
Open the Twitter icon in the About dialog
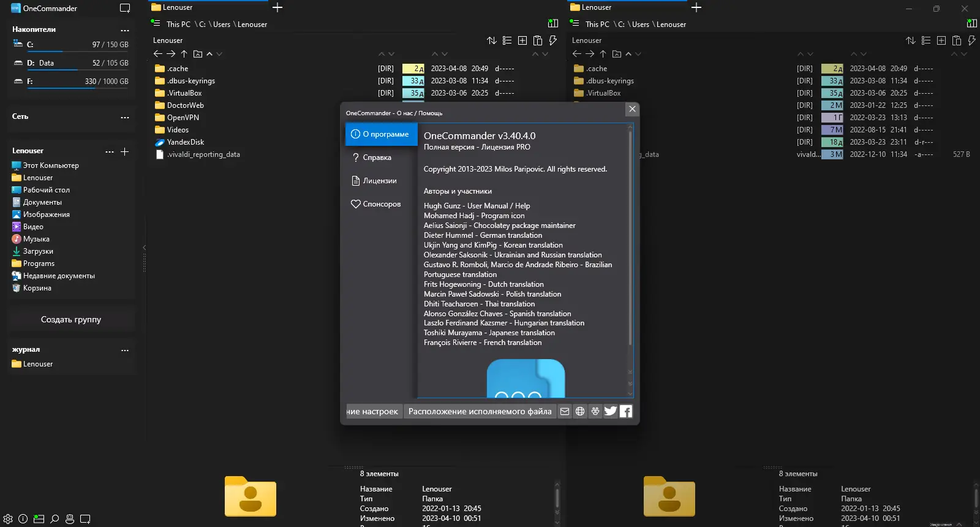point(611,411)
